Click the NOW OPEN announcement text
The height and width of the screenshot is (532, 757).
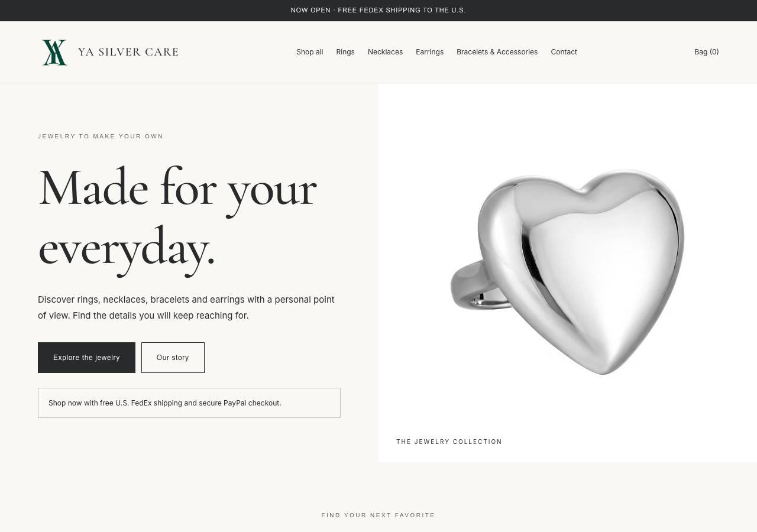310,10
